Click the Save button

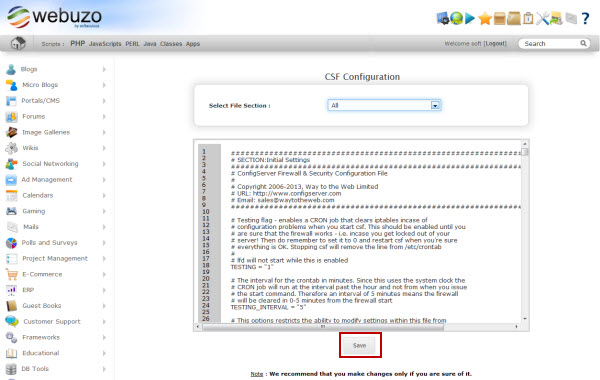pos(360,345)
